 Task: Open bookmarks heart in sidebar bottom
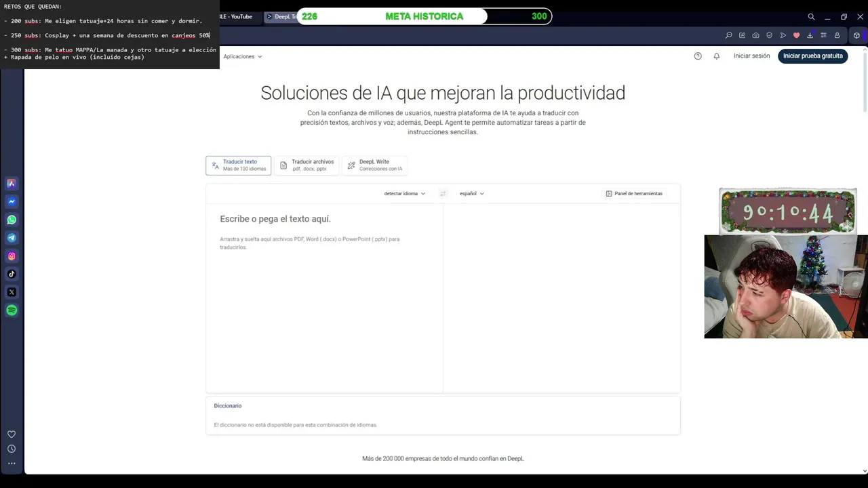click(x=12, y=434)
